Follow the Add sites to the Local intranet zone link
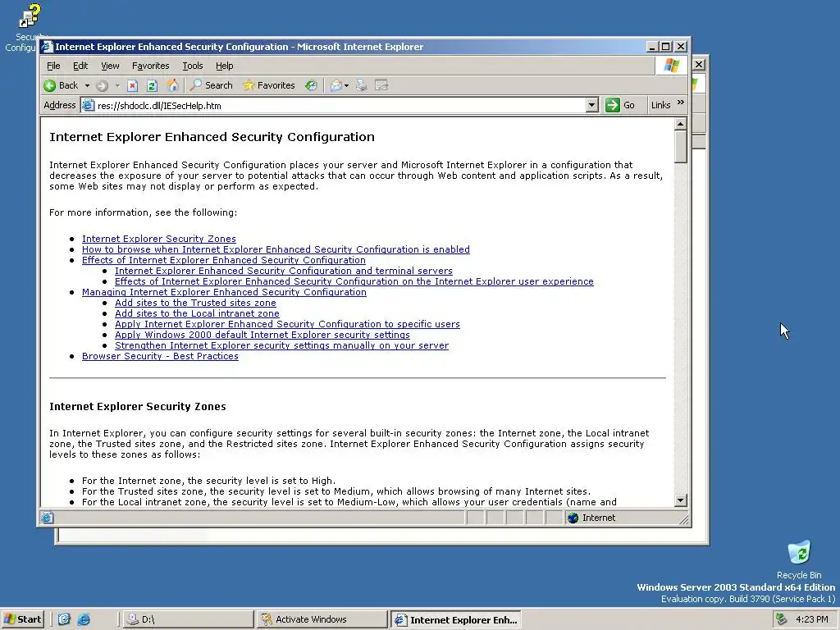Image resolution: width=840 pixels, height=630 pixels. (x=197, y=313)
